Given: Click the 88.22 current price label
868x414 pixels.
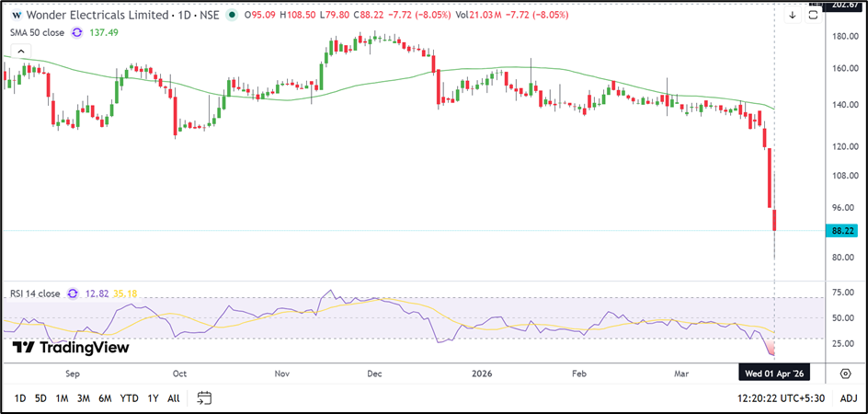Looking at the screenshot, I should [x=842, y=231].
